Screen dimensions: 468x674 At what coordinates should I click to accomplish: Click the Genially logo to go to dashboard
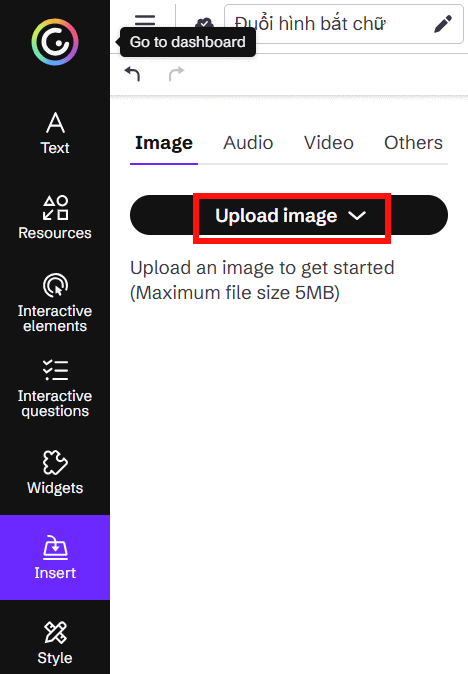55,42
